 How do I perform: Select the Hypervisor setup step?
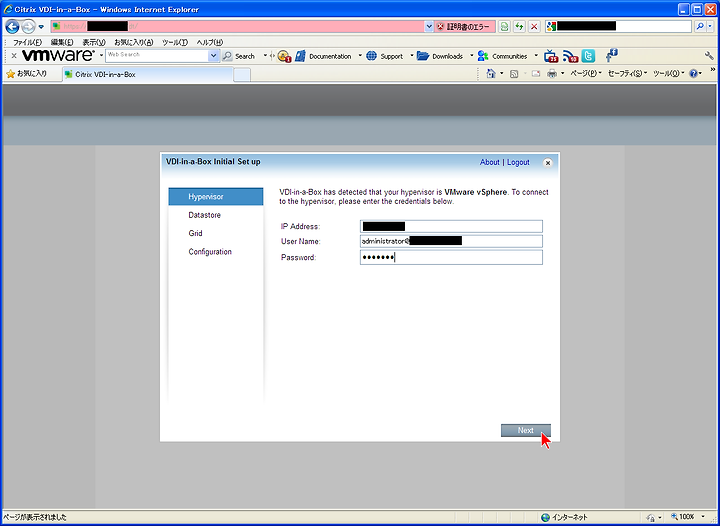pyautogui.click(x=216, y=196)
